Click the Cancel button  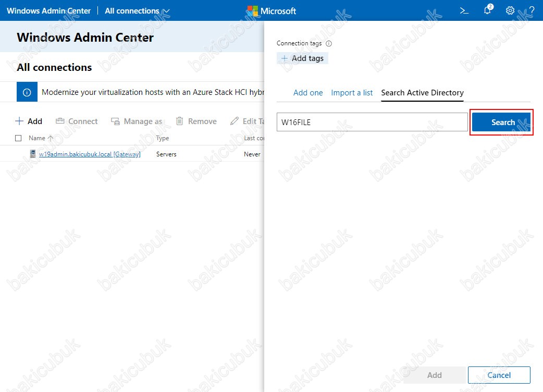coord(499,375)
